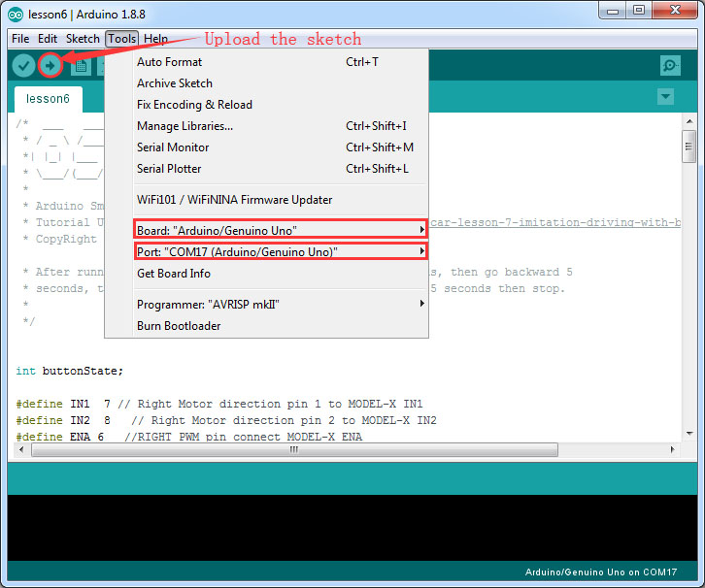Click the Arduino logo in title bar
The height and width of the screenshot is (588, 705).
[16, 15]
